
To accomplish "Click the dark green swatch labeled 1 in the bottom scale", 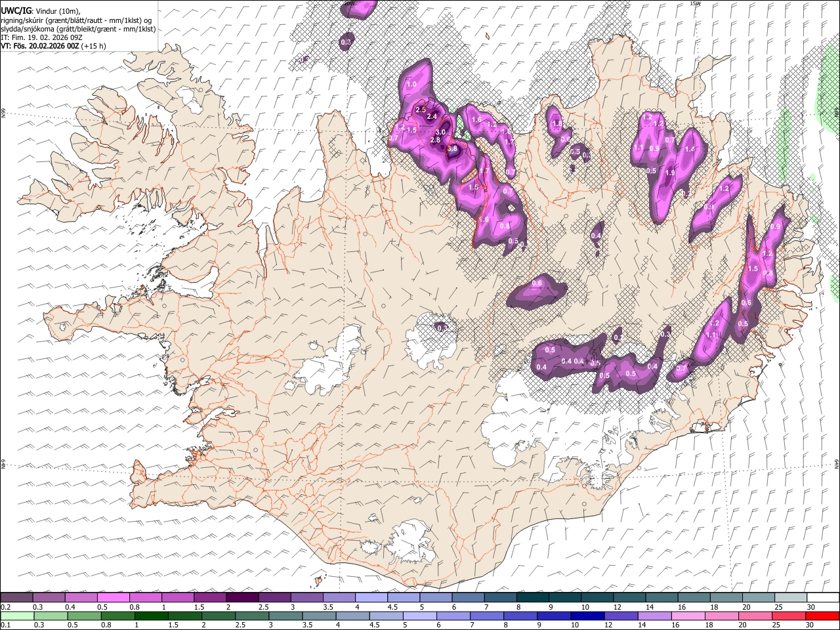I will [x=152, y=616].
